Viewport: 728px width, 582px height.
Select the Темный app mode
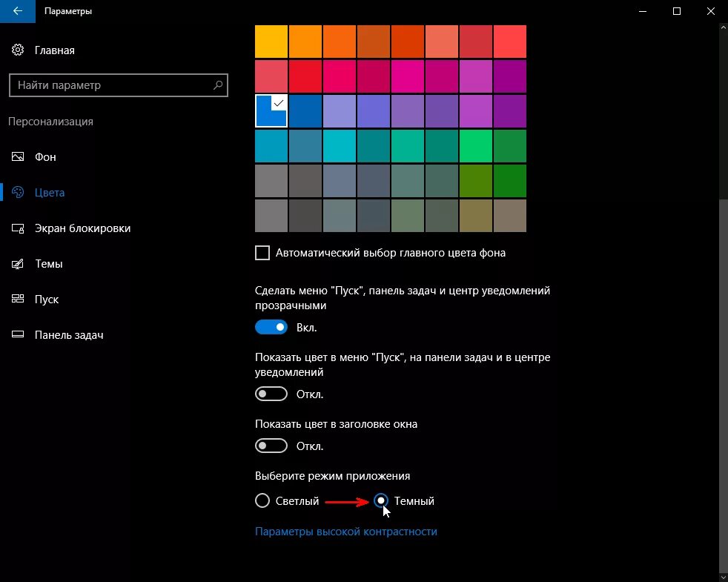click(x=381, y=500)
